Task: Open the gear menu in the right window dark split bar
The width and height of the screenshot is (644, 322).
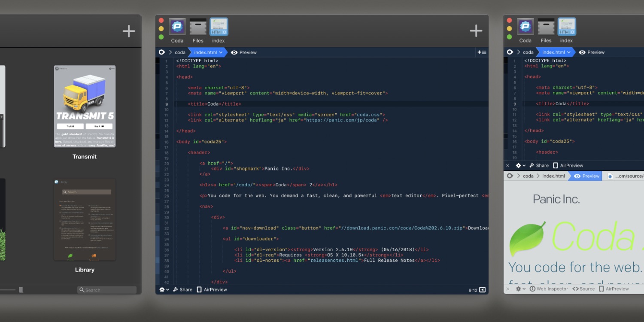Action: click(521, 166)
